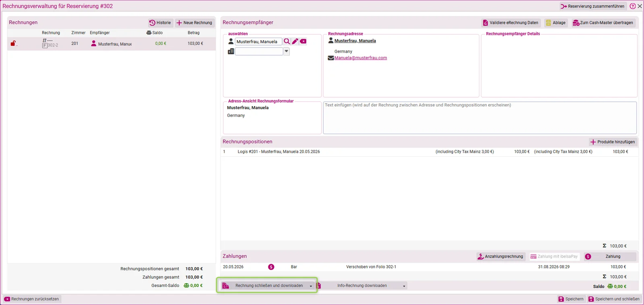The image size is (644, 305).
Task: Open Manuela@musterfrau.com email link
Action: pyautogui.click(x=361, y=58)
